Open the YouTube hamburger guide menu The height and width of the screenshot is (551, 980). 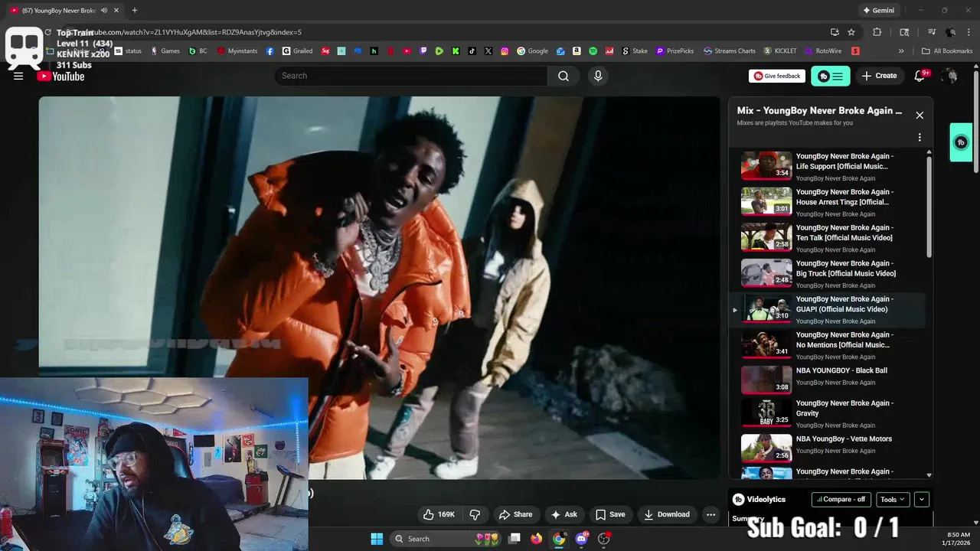click(x=18, y=76)
